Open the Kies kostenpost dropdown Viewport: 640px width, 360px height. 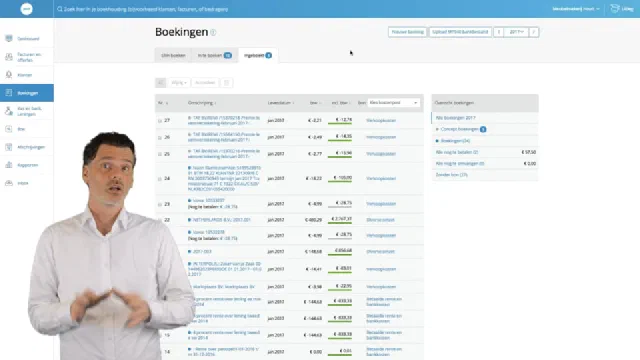point(393,103)
